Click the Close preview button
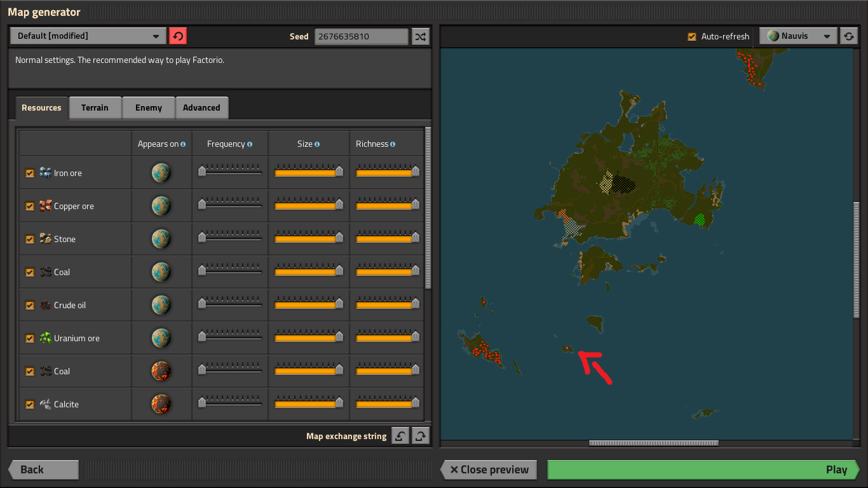 [489, 470]
